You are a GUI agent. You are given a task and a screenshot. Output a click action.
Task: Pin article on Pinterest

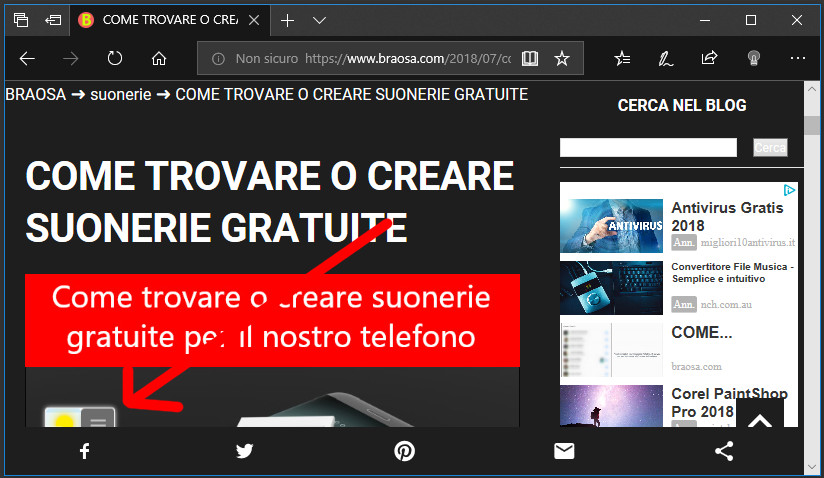pyautogui.click(x=404, y=451)
